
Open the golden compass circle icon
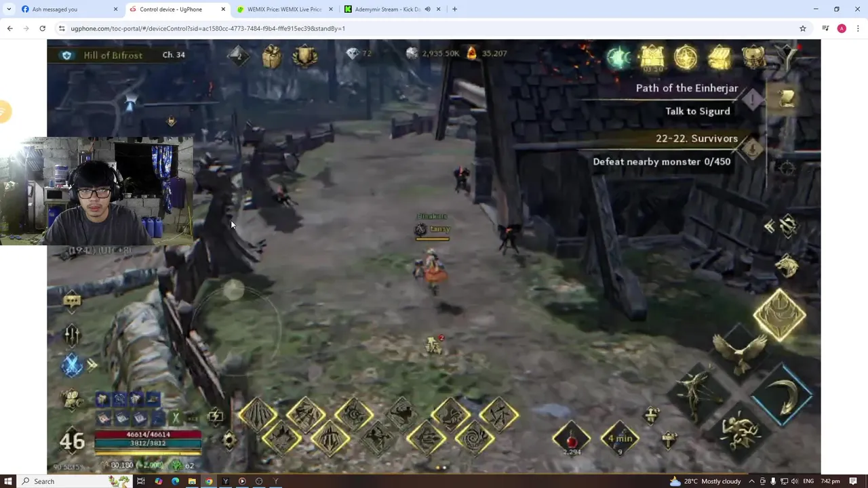686,58
